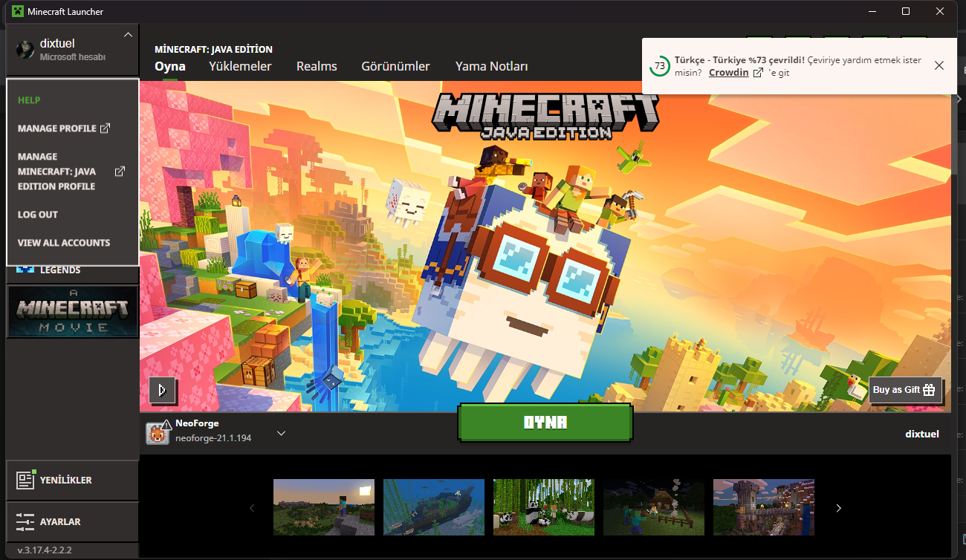Click the dixtuel profile avatar

coord(26,49)
